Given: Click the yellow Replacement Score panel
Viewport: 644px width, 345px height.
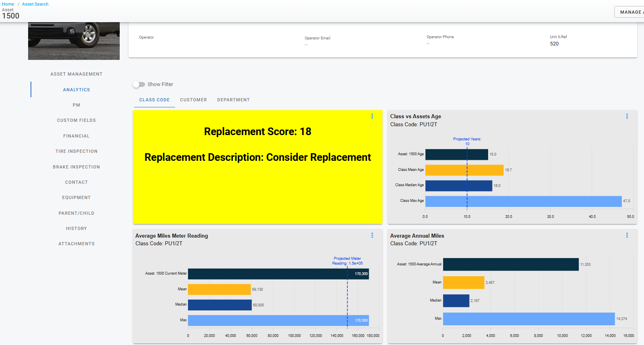Looking at the screenshot, I should click(257, 185).
